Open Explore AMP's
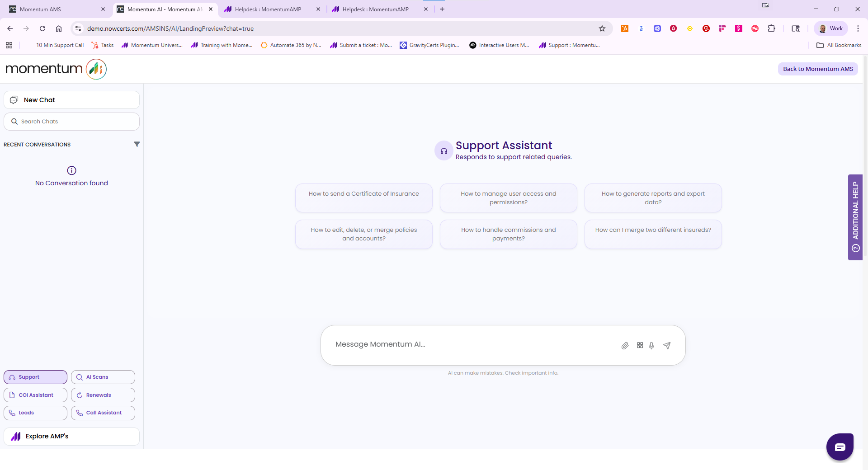This screenshot has width=868, height=470. point(71,437)
